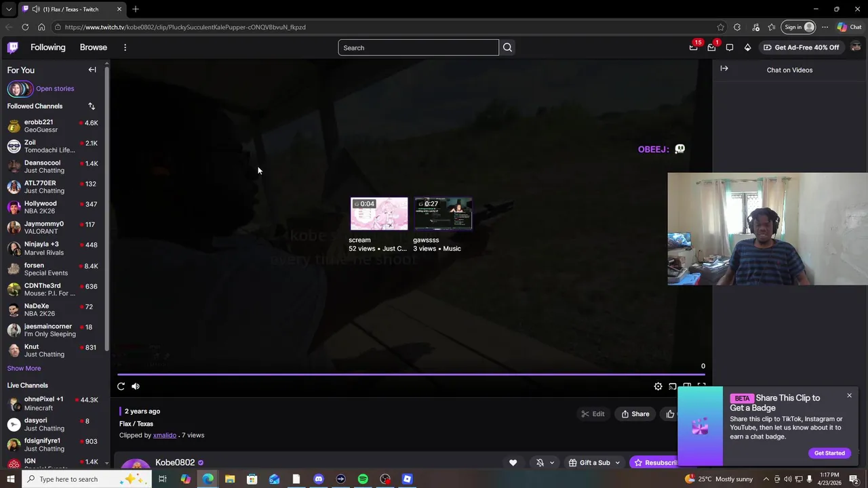
Task: Click the taskbar search box
Action: (x=85, y=479)
